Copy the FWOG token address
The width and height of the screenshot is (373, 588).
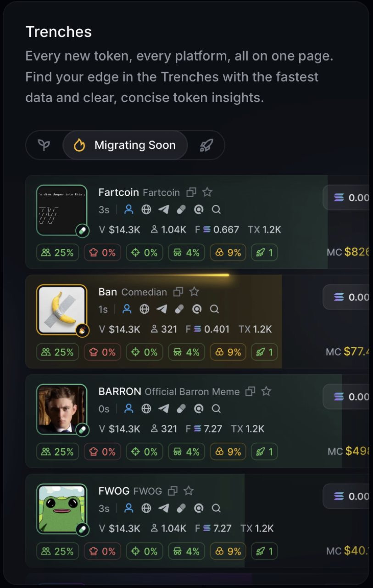coord(173,491)
